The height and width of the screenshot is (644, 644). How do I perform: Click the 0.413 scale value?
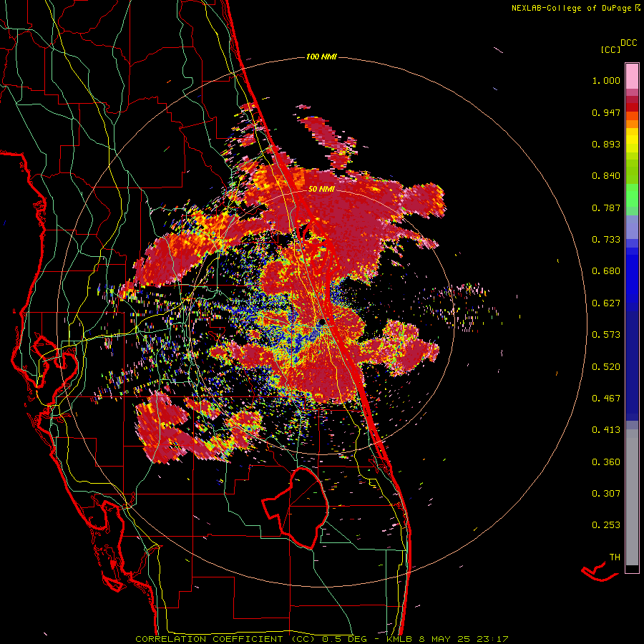[606, 430]
